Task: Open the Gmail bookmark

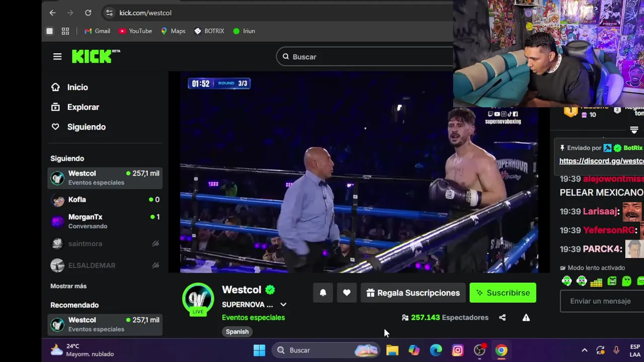Action: [x=97, y=31]
